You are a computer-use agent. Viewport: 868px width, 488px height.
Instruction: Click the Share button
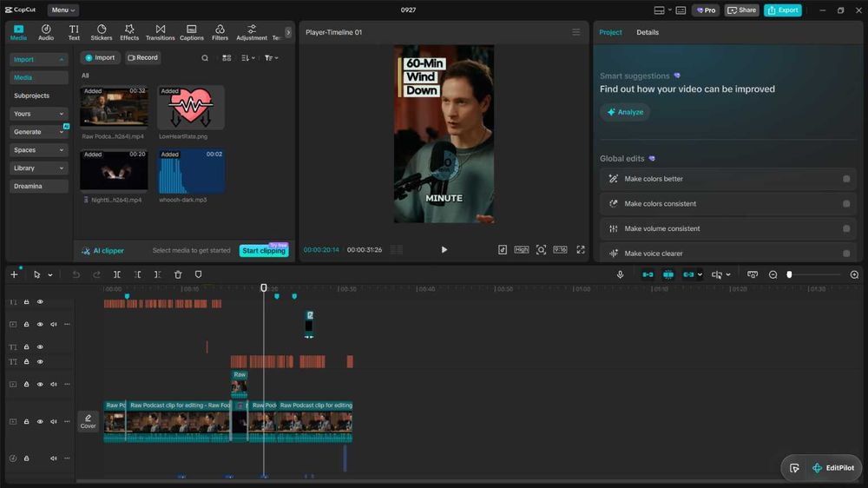[742, 10]
